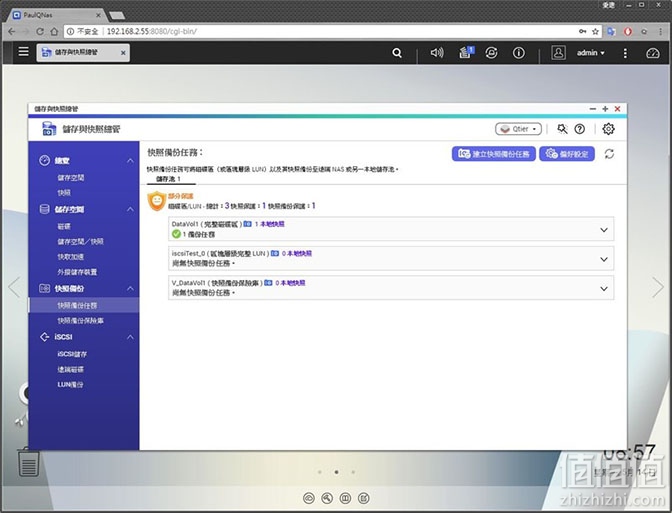This screenshot has width=672, height=513.
Task: Open the iSCSI儲存 sidebar item
Action: [72, 354]
